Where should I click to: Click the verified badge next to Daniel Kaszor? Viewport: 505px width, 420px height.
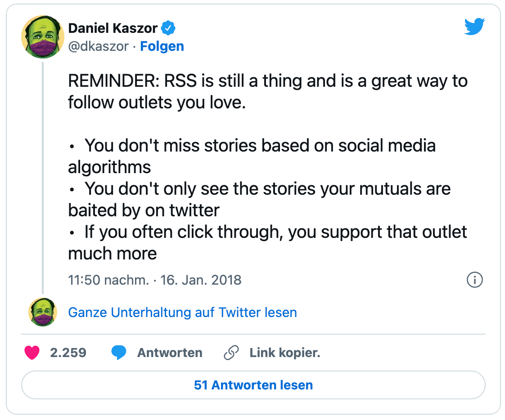(x=168, y=28)
